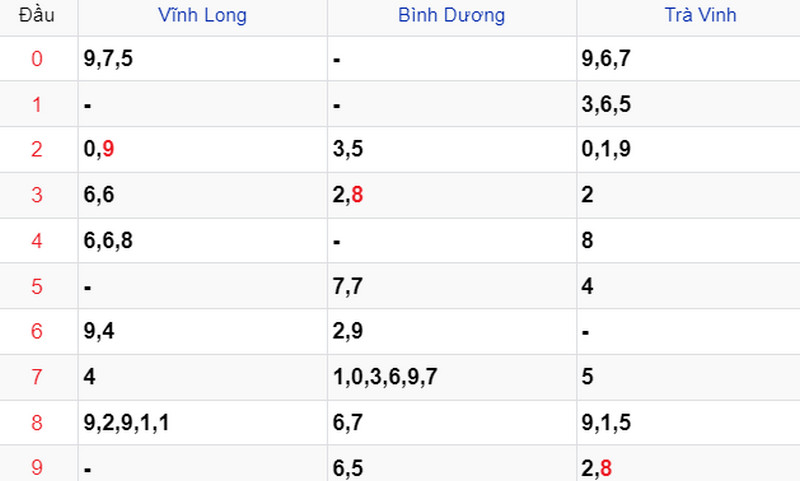Click row head number 3

coord(37,195)
